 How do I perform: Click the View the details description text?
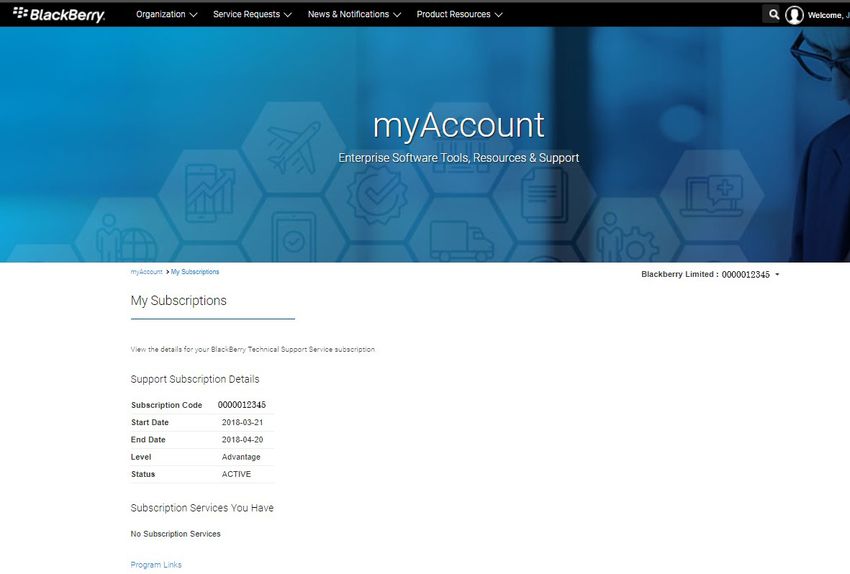pyautogui.click(x=253, y=350)
